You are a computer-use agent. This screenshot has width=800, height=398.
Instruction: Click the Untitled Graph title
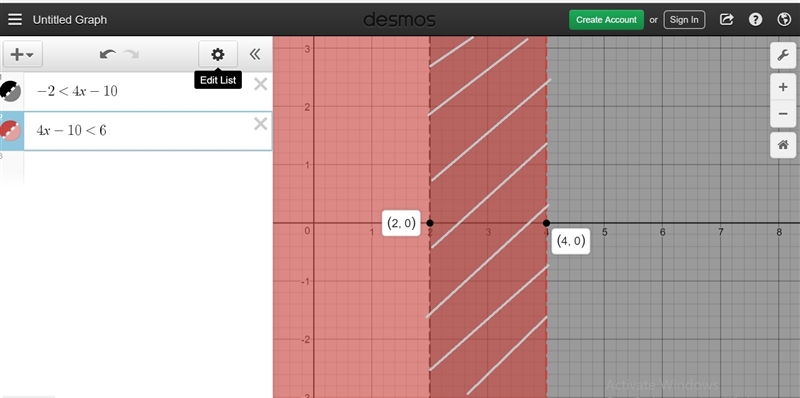point(70,20)
